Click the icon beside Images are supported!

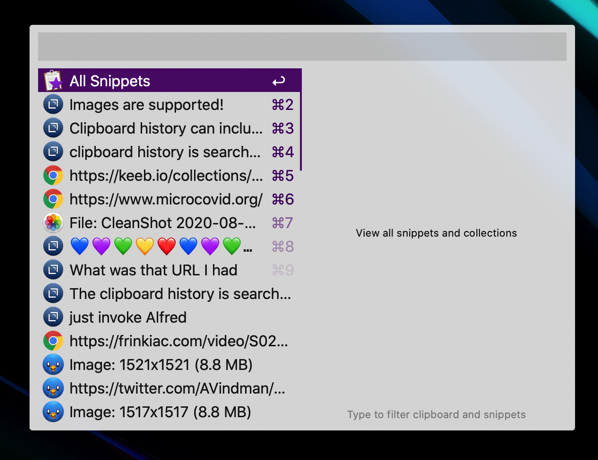[53, 105]
